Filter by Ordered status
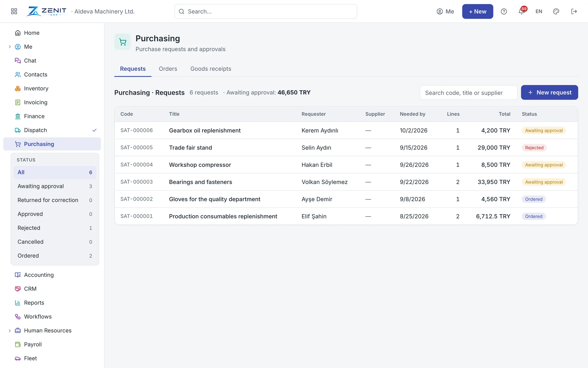Viewport: 588px width, 368px height. (x=55, y=256)
